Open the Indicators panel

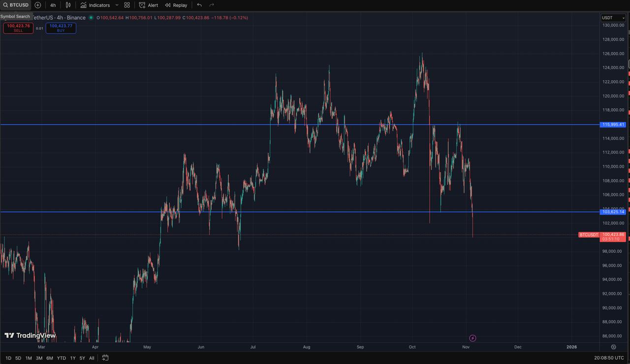95,5
